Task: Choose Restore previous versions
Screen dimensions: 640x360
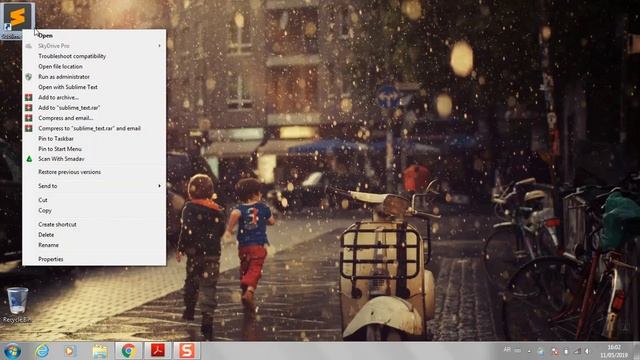Action: [x=94, y=172]
